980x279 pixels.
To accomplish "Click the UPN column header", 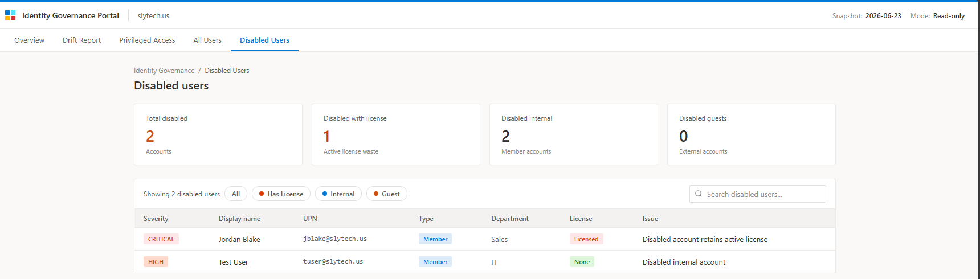I will click(x=310, y=219).
